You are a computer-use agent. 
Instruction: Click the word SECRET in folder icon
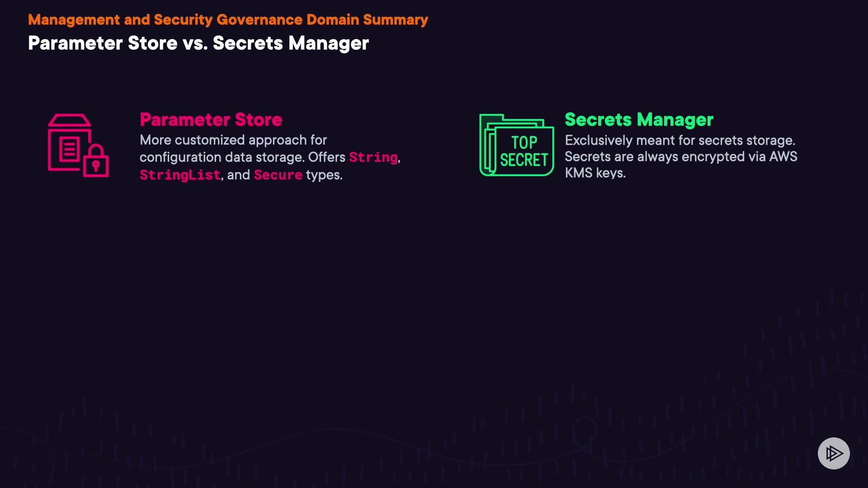point(524,160)
